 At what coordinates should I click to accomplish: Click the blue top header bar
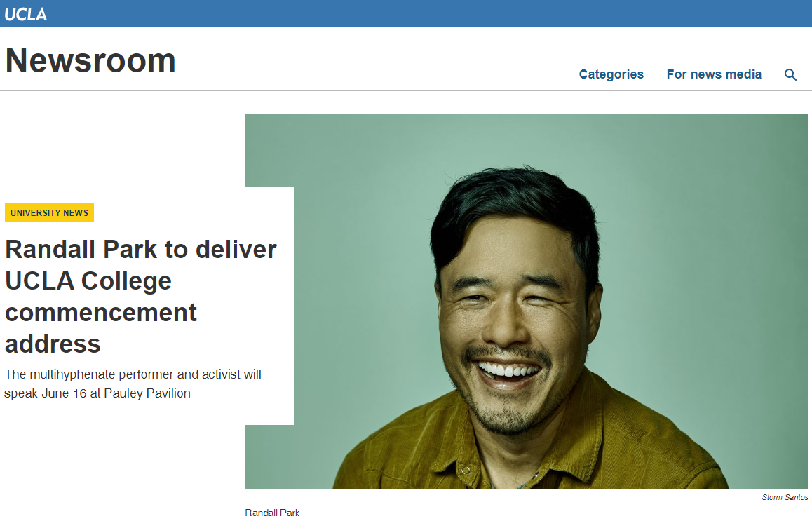point(421,13)
